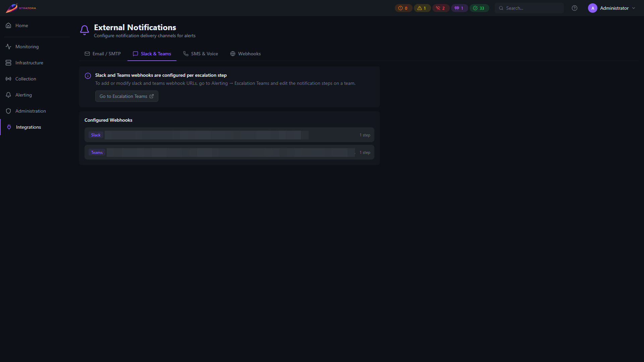644x362 pixels.
Task: Click the info circle icon in notice
Action: click(88, 76)
